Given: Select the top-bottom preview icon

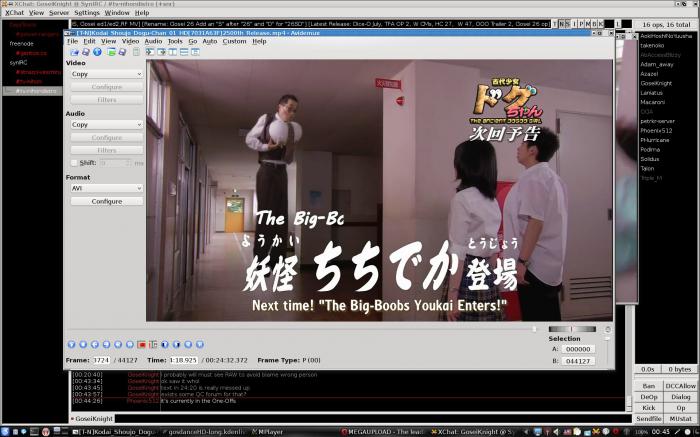Looking at the screenshot, I should [x=184, y=52].
